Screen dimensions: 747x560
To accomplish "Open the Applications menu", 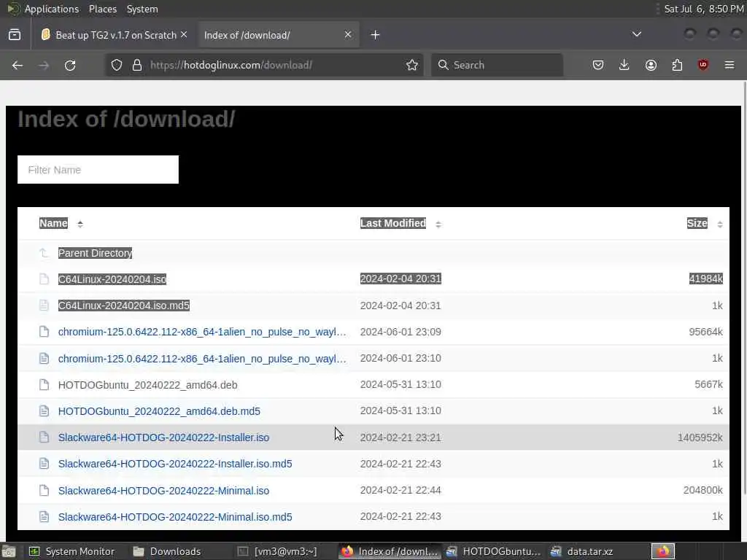I will pyautogui.click(x=52, y=9).
